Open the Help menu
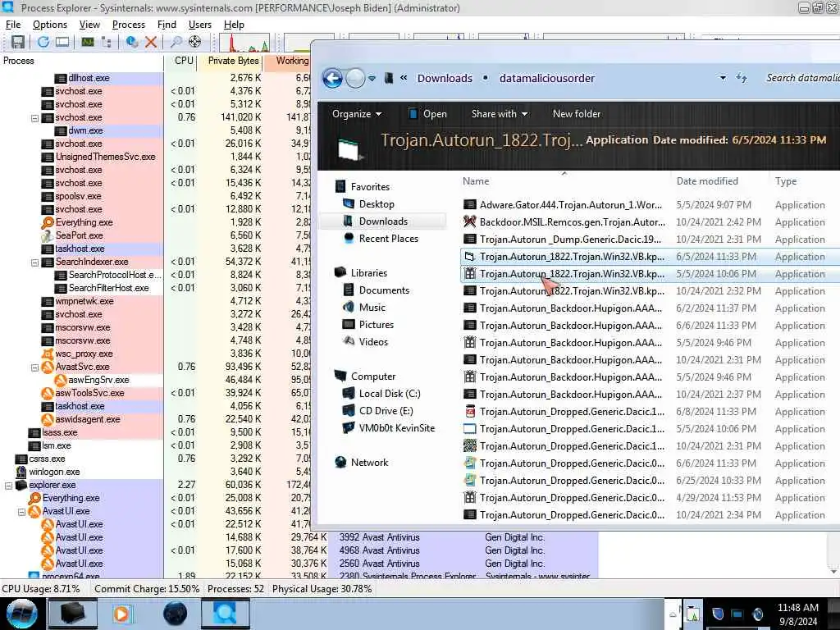The height and width of the screenshot is (630, 840). [234, 25]
